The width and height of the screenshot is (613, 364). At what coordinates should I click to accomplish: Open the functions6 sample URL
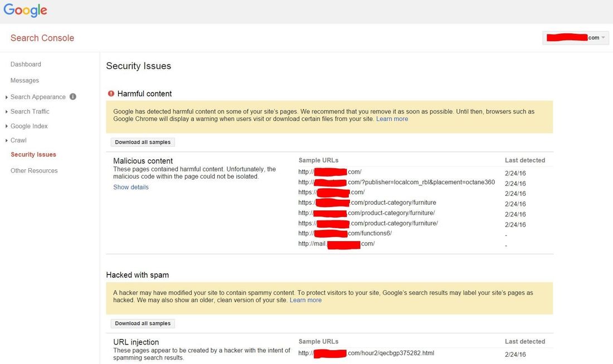[345, 233]
